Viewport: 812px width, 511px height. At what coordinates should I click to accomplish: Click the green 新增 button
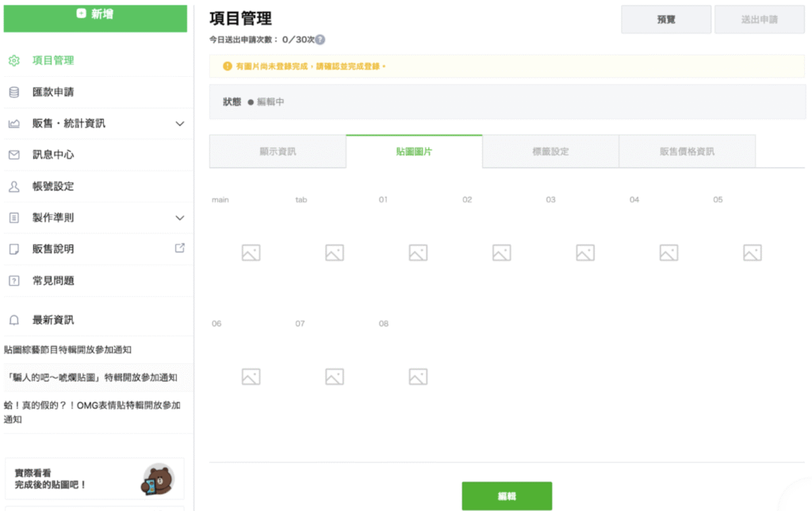tap(95, 15)
